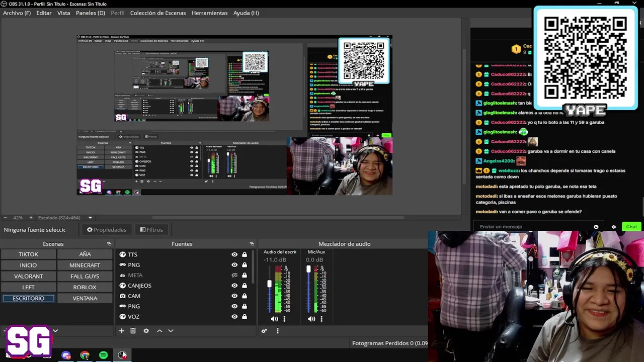Unlock the META source
Screen dimensions: 644x362
coord(245,275)
